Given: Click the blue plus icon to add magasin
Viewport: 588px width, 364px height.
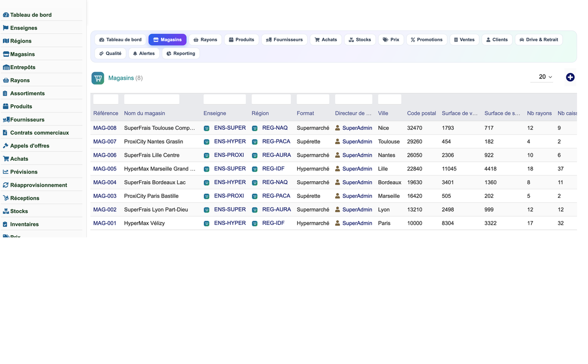Looking at the screenshot, I should click(x=570, y=77).
